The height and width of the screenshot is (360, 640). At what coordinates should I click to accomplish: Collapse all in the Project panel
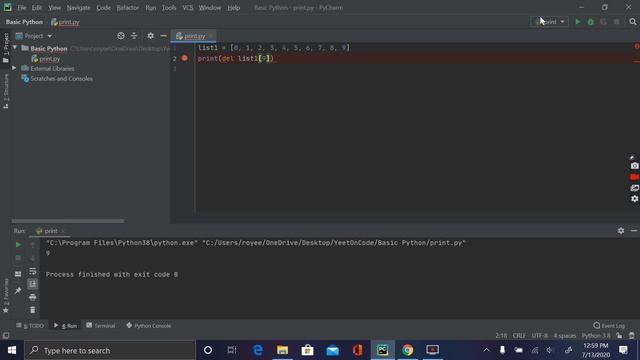tap(134, 36)
